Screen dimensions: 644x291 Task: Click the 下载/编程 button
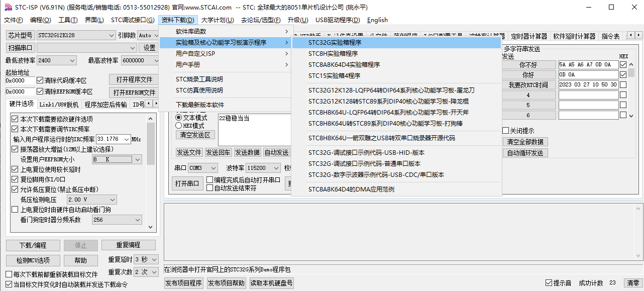pyautogui.click(x=33, y=245)
